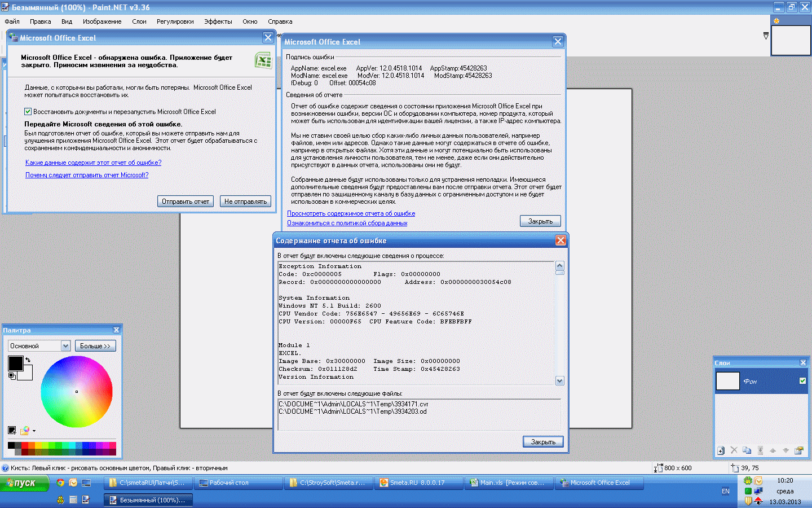Click the Больше >> button in palette
Screen dimensions: 812x508
pos(95,346)
